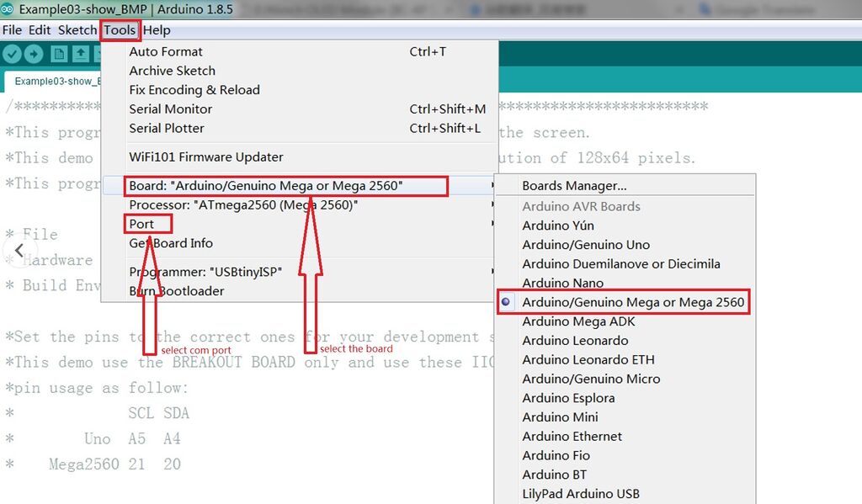The width and height of the screenshot is (862, 504).
Task: Click the Upload arrow icon
Action: point(34,55)
